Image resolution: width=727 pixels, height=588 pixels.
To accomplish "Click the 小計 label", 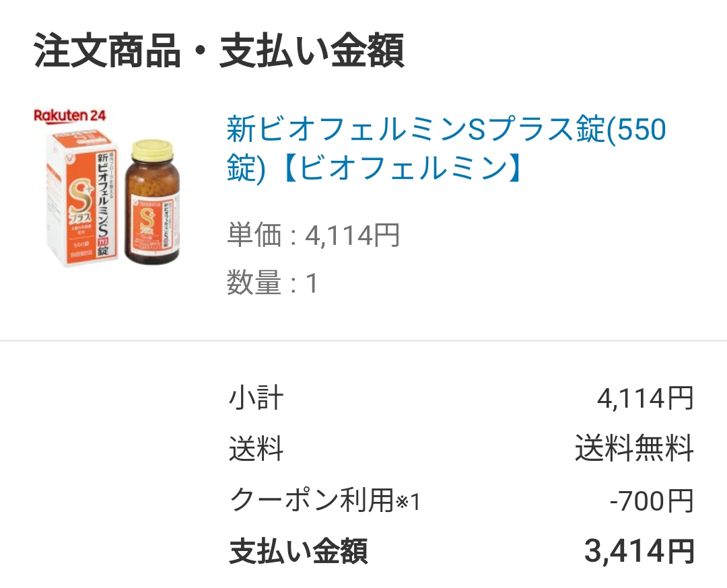I will coord(256,398).
